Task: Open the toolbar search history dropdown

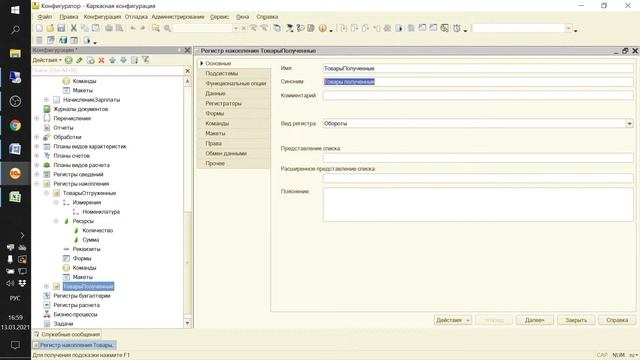Action: coord(235,28)
